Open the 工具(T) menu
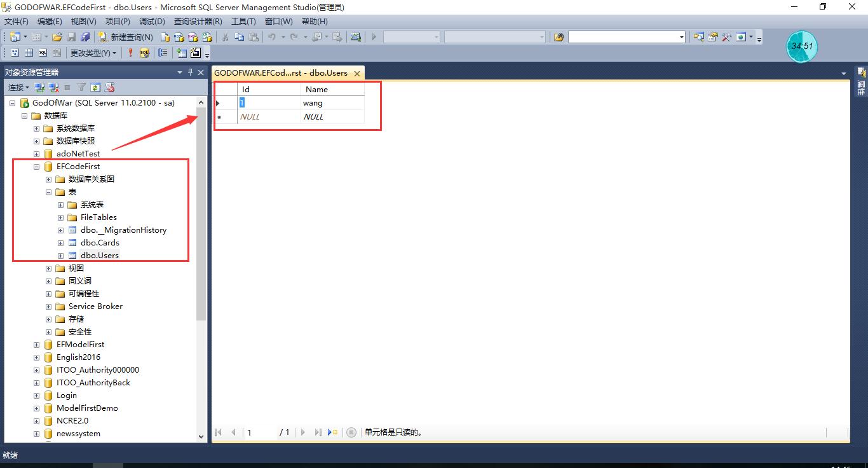 click(243, 21)
